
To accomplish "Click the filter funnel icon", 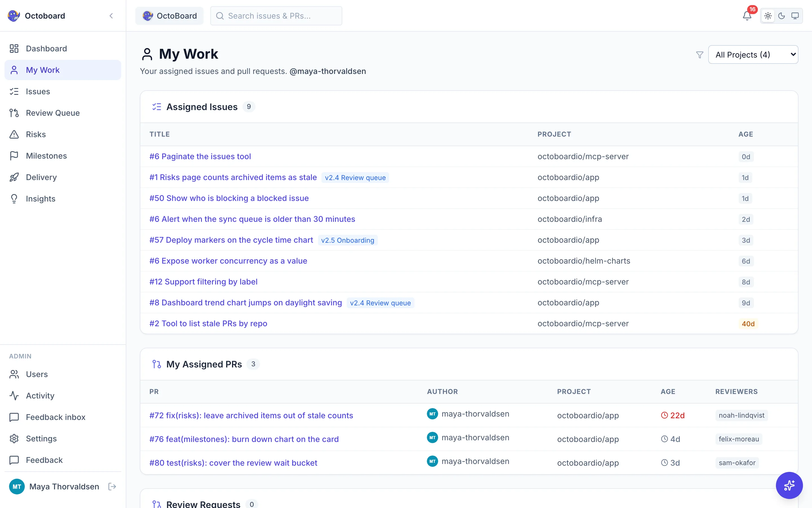I will 700,55.
